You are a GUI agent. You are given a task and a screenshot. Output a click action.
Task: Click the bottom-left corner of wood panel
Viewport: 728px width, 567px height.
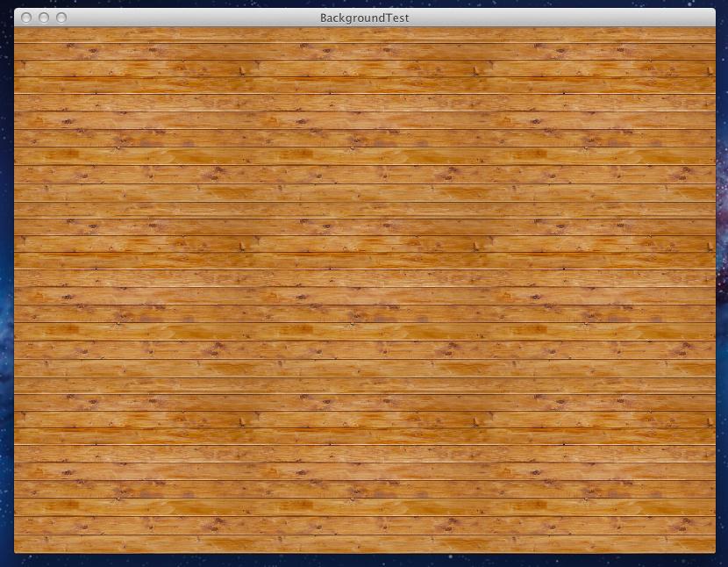pos(17,549)
